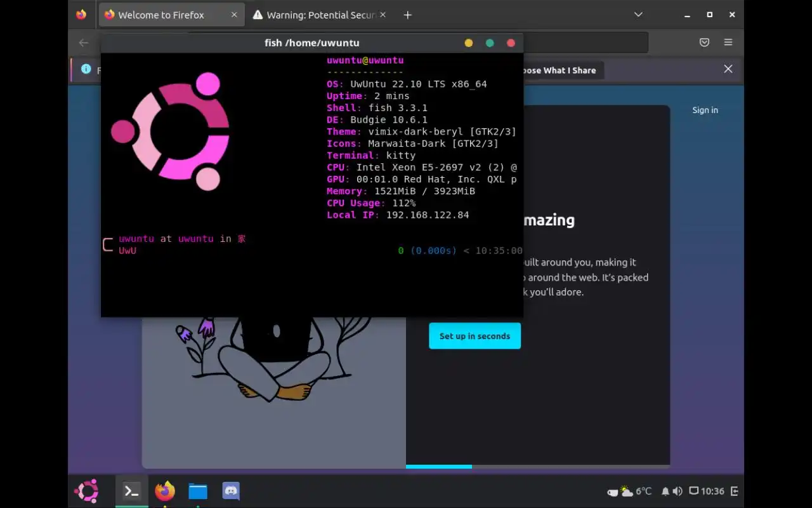The width and height of the screenshot is (812, 508).
Task: Dismiss the Firefox notification bar
Action: tap(728, 69)
